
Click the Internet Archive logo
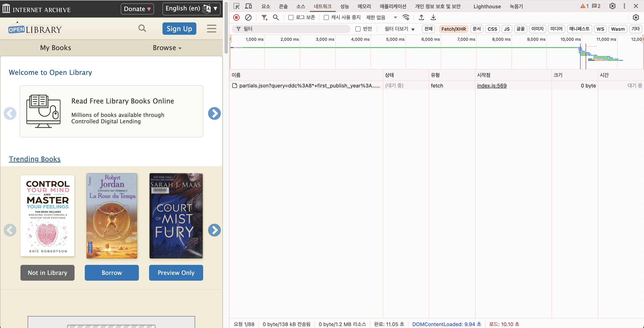tap(36, 9)
